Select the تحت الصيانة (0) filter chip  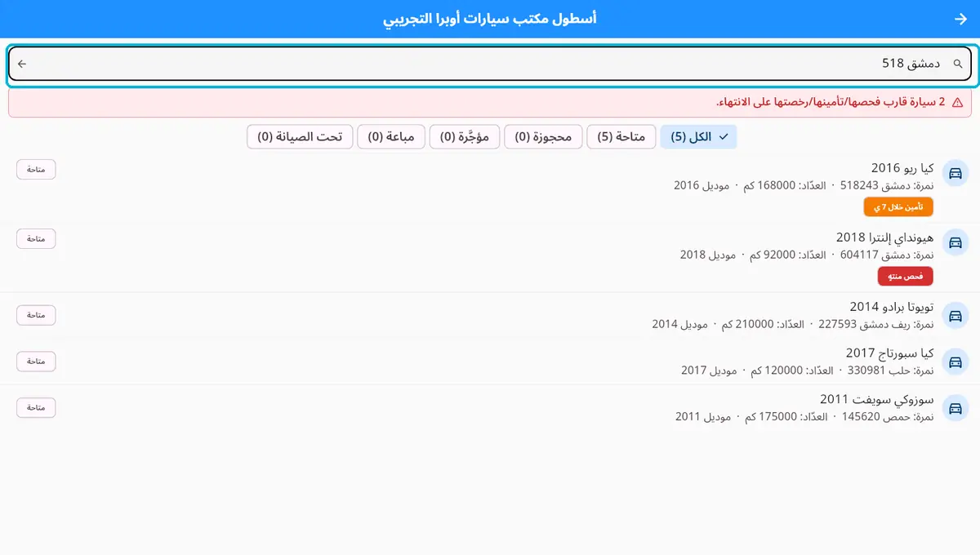300,137
